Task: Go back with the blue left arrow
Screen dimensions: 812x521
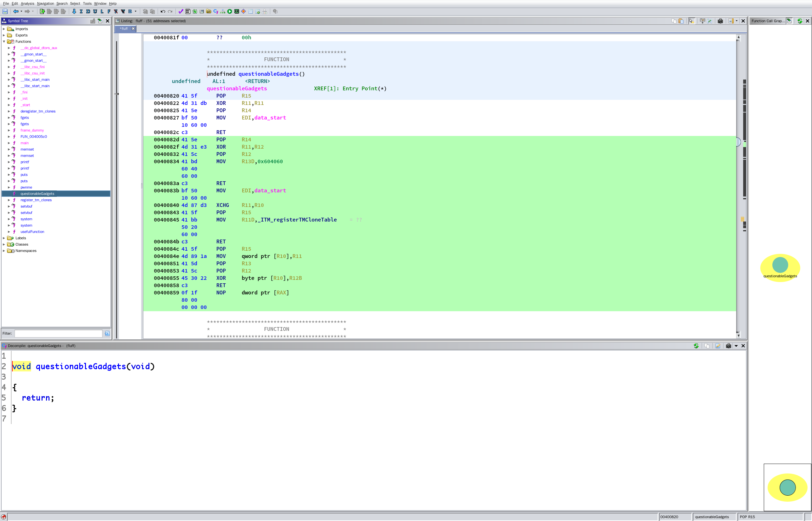Action: [16, 11]
